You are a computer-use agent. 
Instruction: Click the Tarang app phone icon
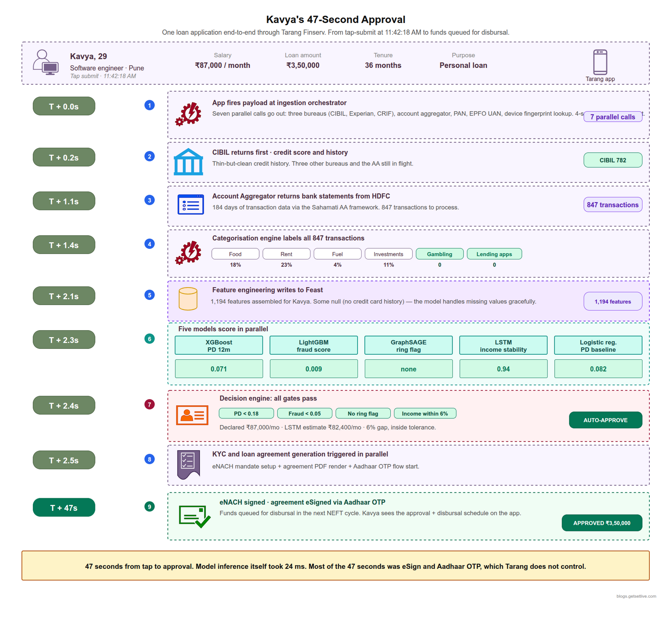600,62
